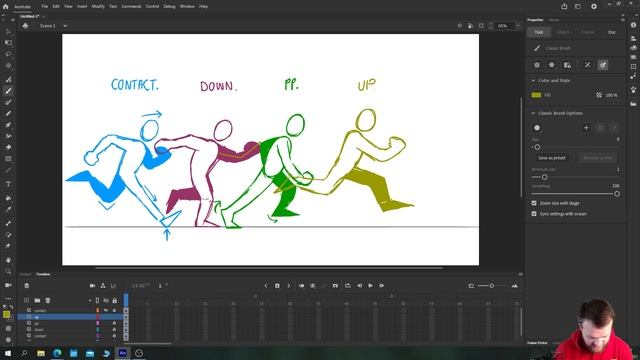Click the highlighted rightmost brush option icon
The image size is (640, 360).
coord(603,65)
